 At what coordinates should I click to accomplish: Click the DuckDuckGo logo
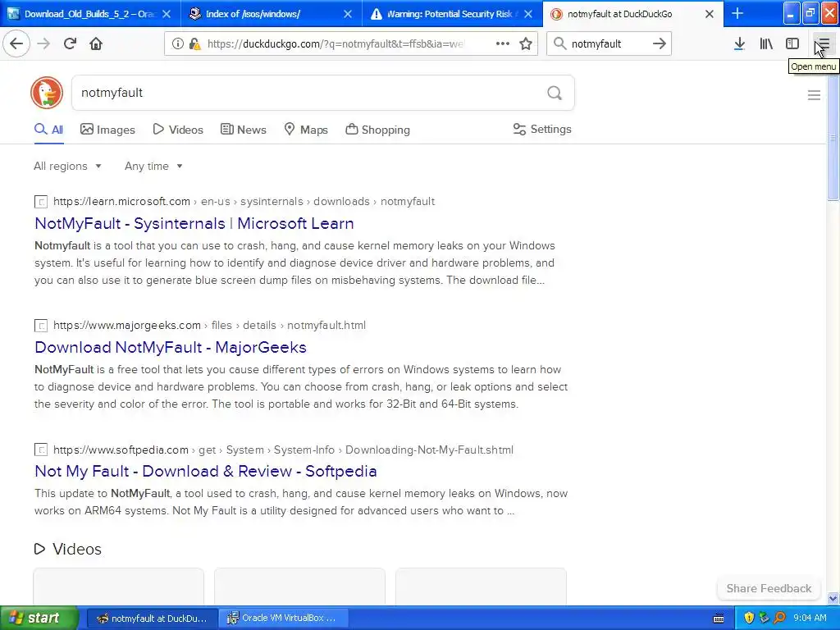coord(47,93)
